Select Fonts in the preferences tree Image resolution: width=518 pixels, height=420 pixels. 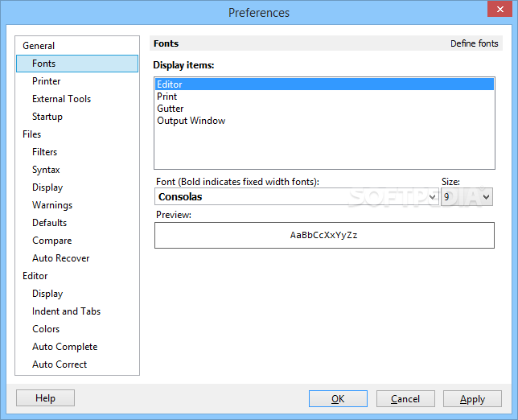77,64
